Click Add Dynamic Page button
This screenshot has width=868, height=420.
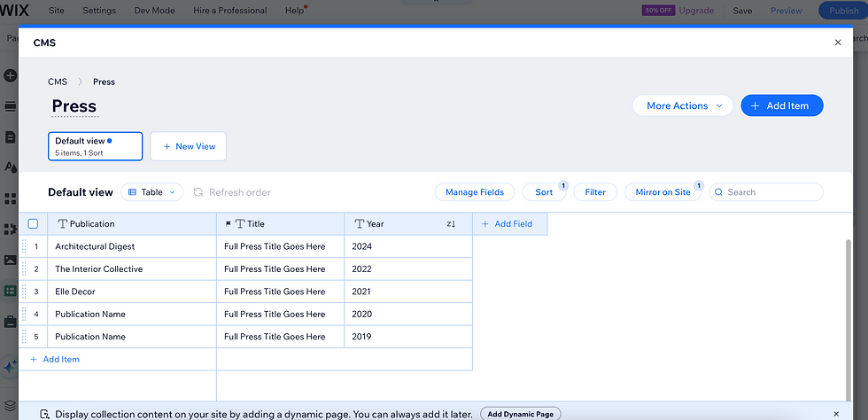click(521, 414)
